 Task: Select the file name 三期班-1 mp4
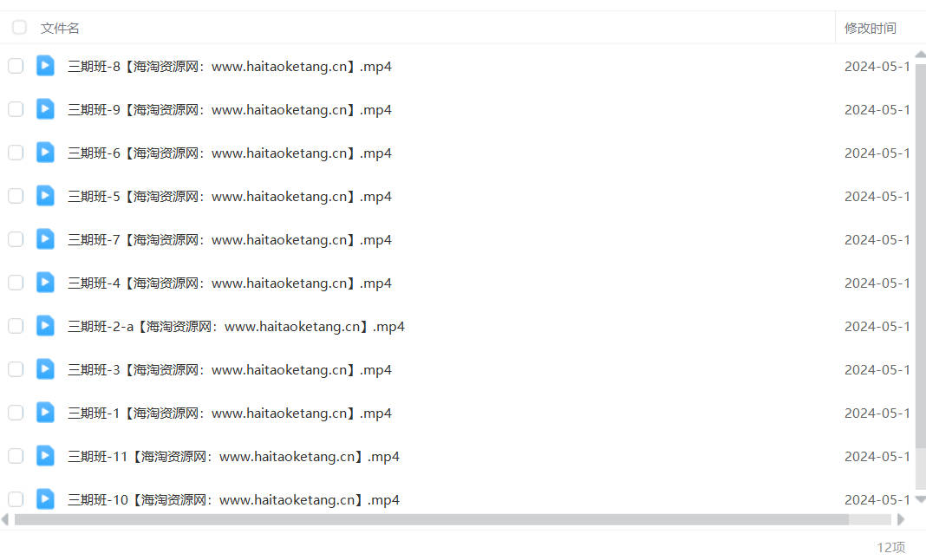click(229, 413)
